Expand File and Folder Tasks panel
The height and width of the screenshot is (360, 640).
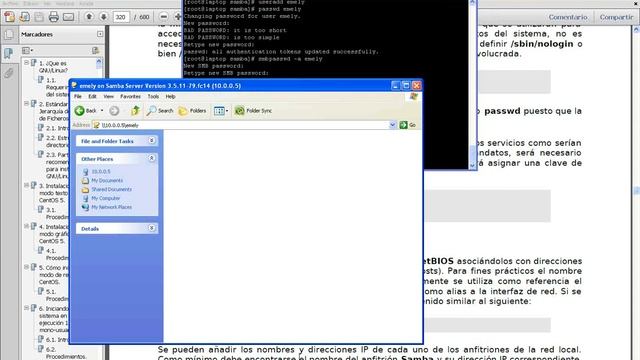(x=151, y=141)
